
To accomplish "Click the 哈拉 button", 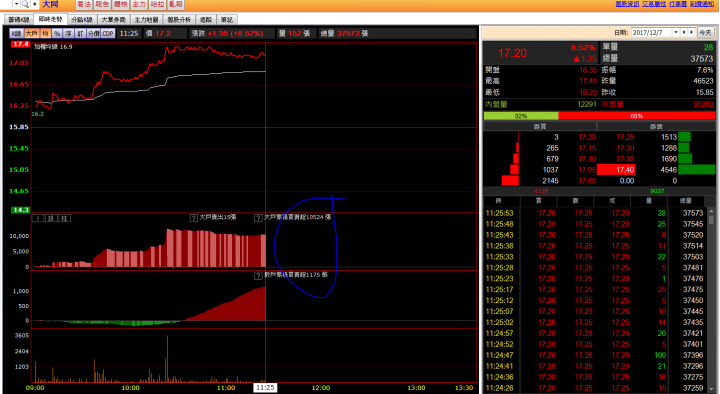I will (x=158, y=4).
